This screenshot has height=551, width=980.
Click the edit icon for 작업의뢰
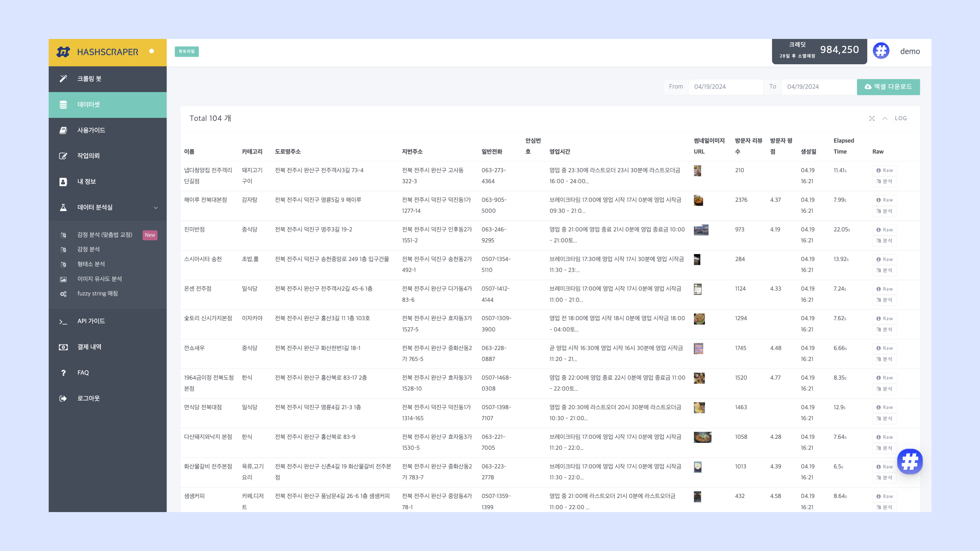[x=63, y=156]
